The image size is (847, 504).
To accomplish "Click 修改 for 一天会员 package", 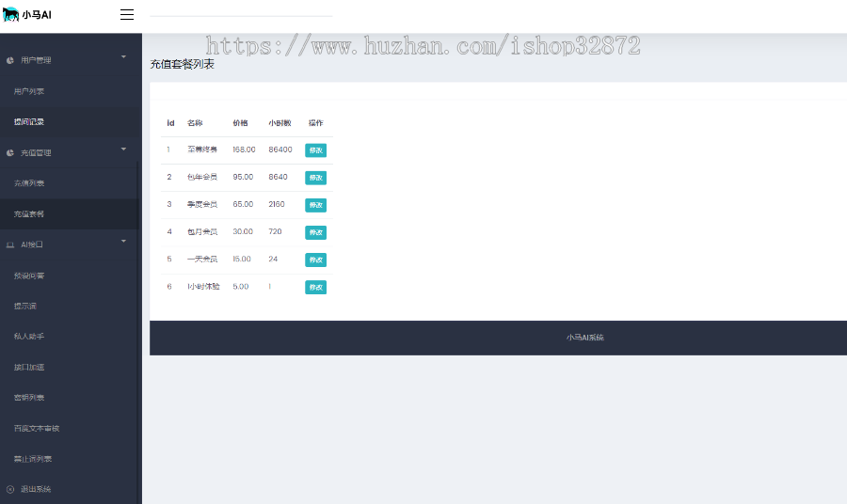I will (315, 260).
